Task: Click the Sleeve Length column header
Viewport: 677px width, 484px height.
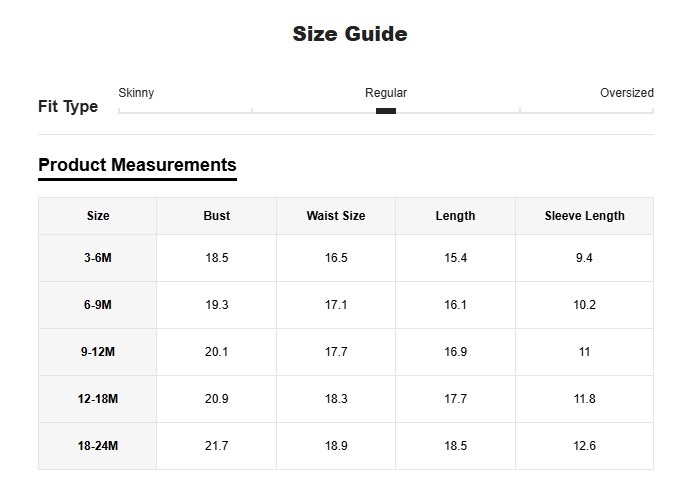Action: [x=584, y=216]
